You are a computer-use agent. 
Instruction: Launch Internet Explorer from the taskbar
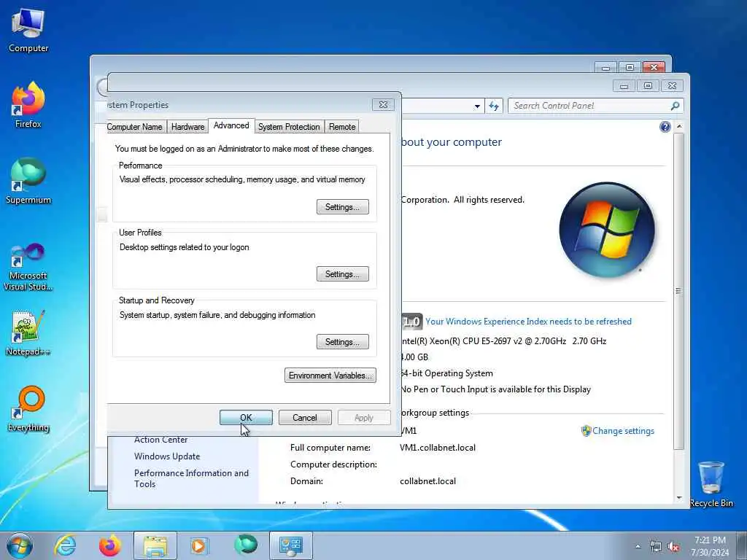(x=65, y=545)
